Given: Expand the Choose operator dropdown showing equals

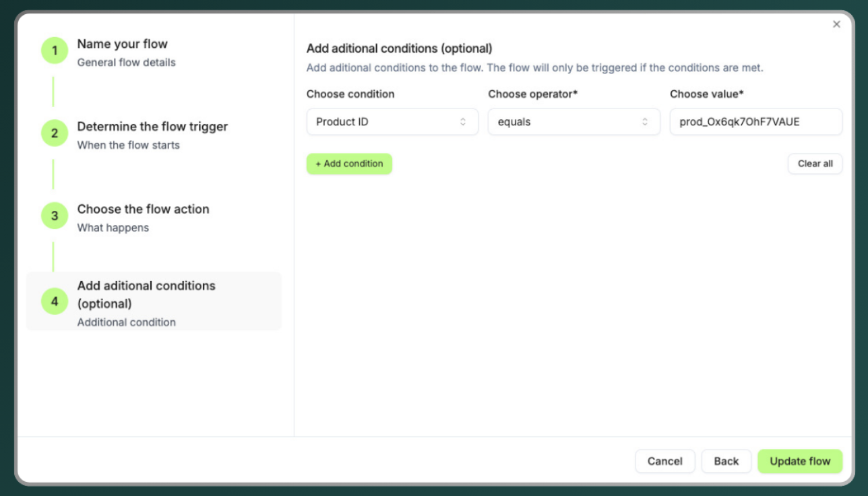Looking at the screenshot, I should tap(573, 122).
